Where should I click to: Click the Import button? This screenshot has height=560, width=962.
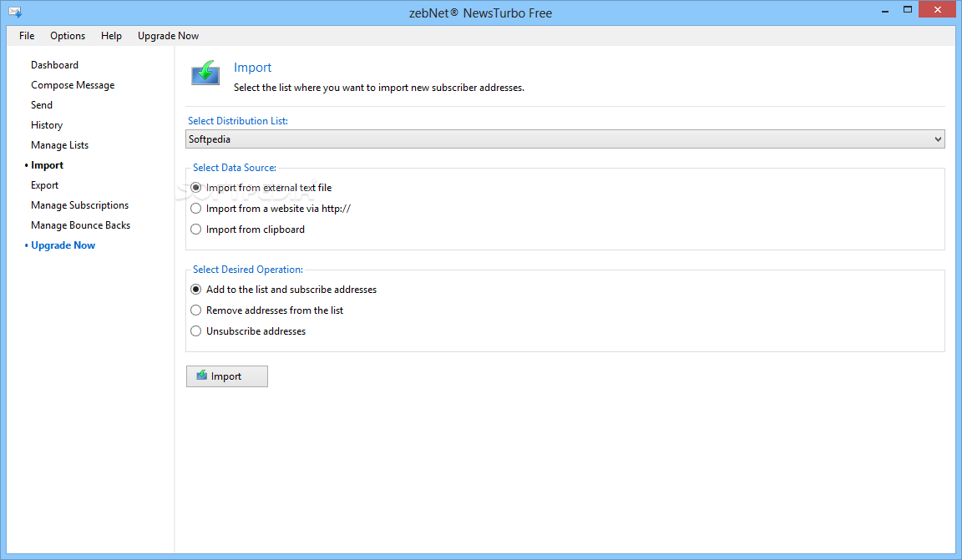[x=227, y=376]
